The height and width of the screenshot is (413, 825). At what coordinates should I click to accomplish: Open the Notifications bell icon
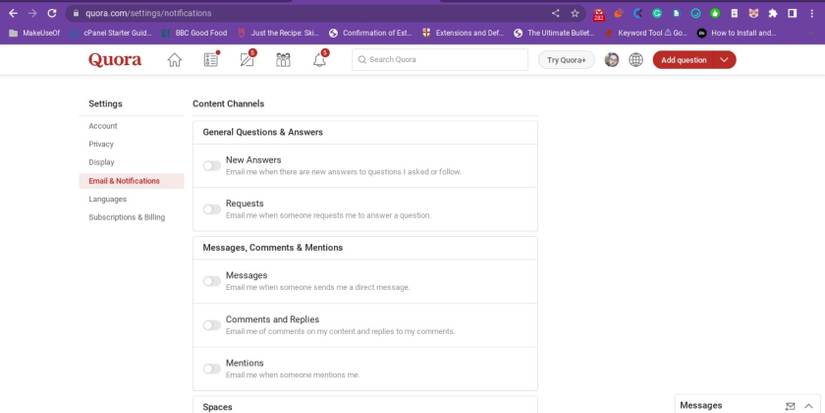(x=320, y=59)
